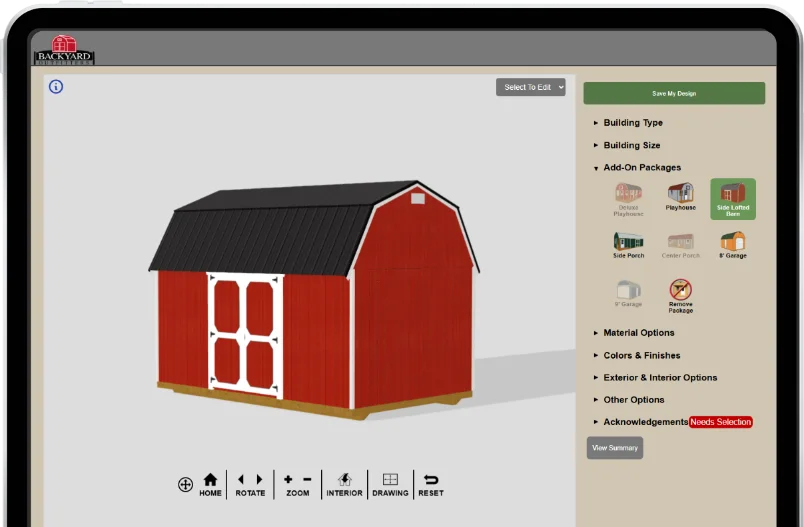Select the Playhouse add-on package
Image resolution: width=804 pixels, height=527 pixels.
click(x=681, y=196)
